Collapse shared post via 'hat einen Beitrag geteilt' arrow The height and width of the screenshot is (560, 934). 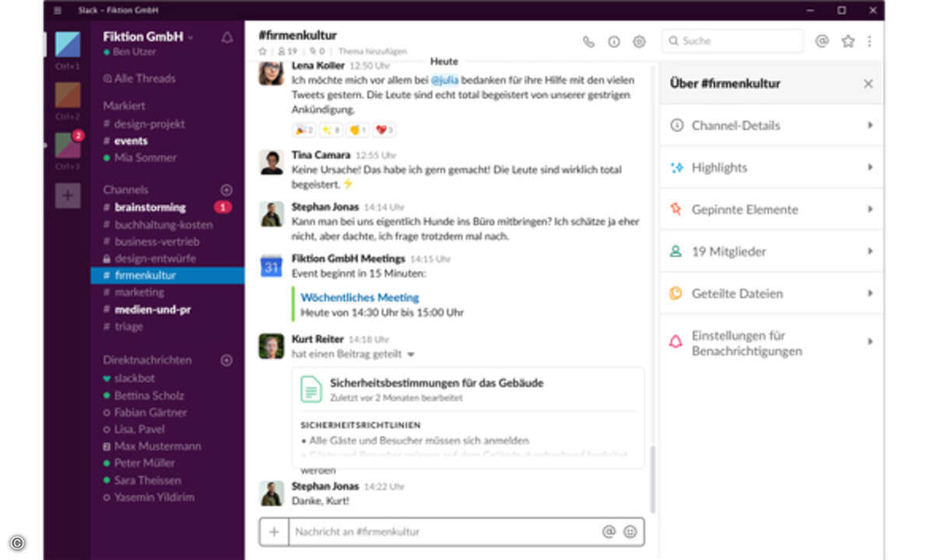pos(411,355)
